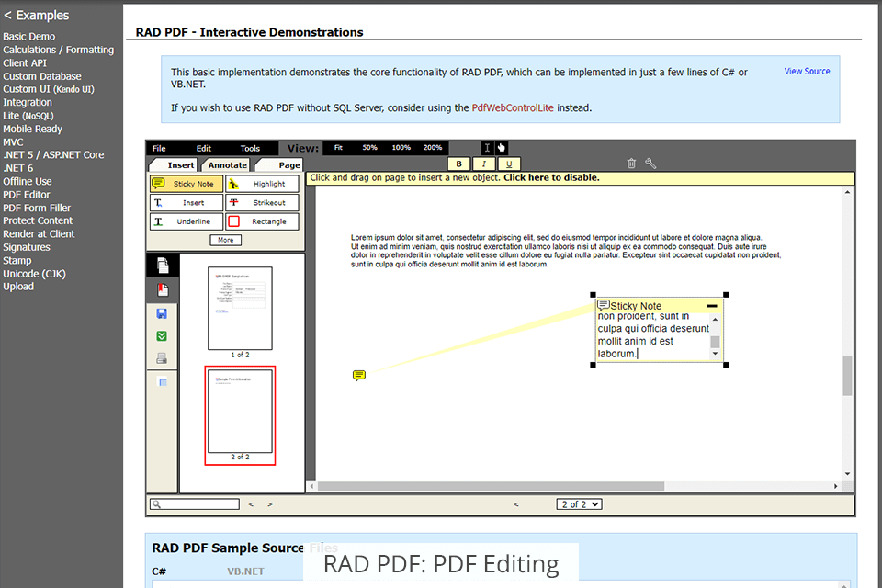Viewport: 882px width, 588px height.
Task: Set view to Fit
Action: (x=338, y=147)
